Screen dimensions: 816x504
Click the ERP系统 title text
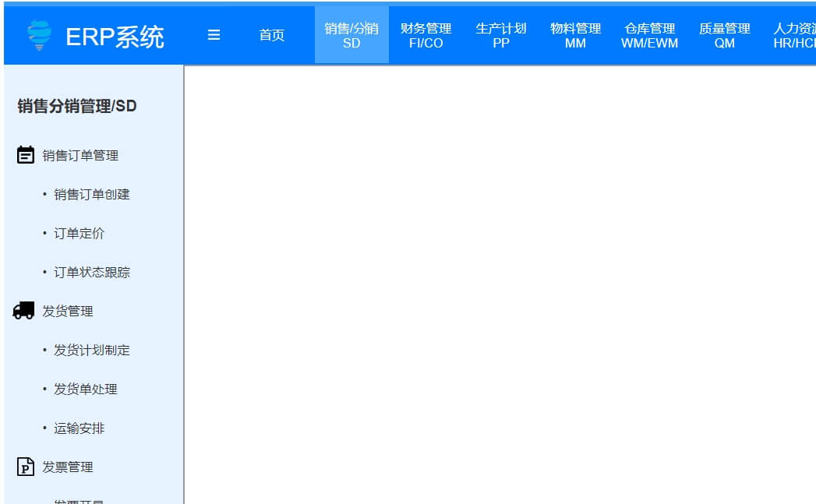pyautogui.click(x=115, y=37)
